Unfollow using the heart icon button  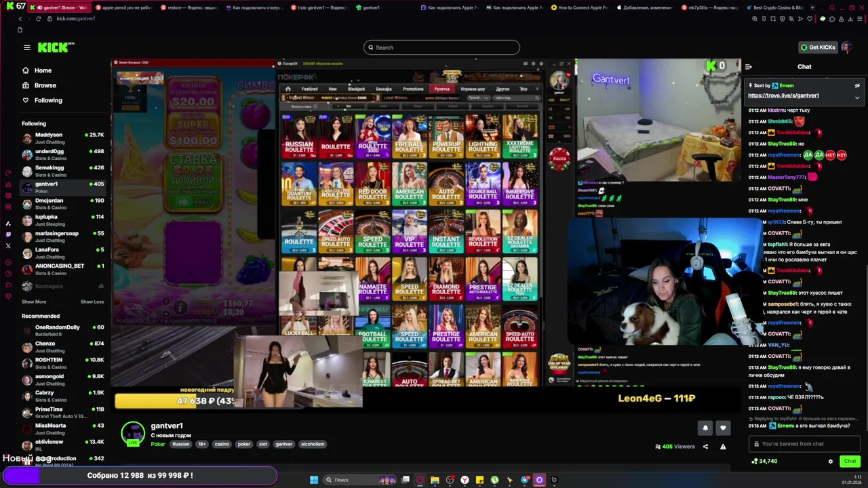point(723,428)
